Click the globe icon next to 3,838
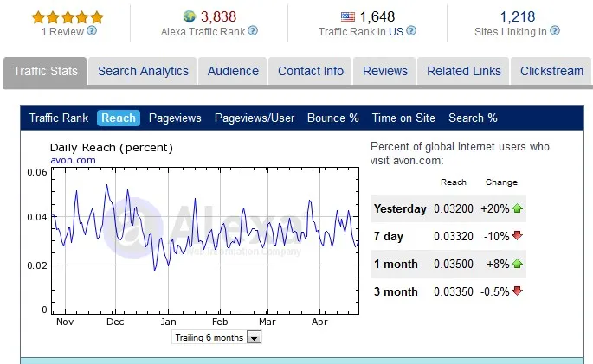 [190, 16]
